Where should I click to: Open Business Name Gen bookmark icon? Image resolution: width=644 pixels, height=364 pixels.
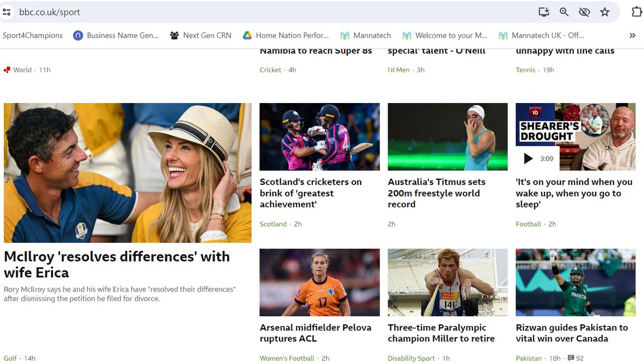pos(78,35)
